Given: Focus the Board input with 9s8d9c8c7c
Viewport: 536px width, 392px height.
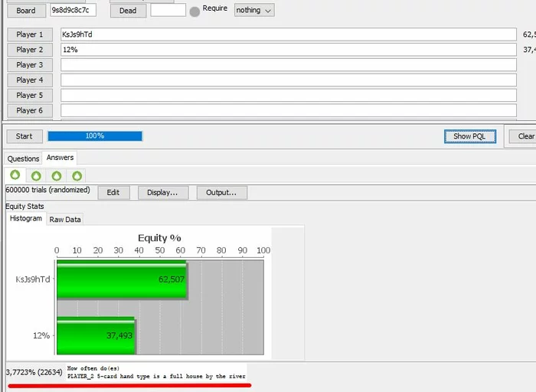Looking at the screenshot, I should (x=73, y=10).
